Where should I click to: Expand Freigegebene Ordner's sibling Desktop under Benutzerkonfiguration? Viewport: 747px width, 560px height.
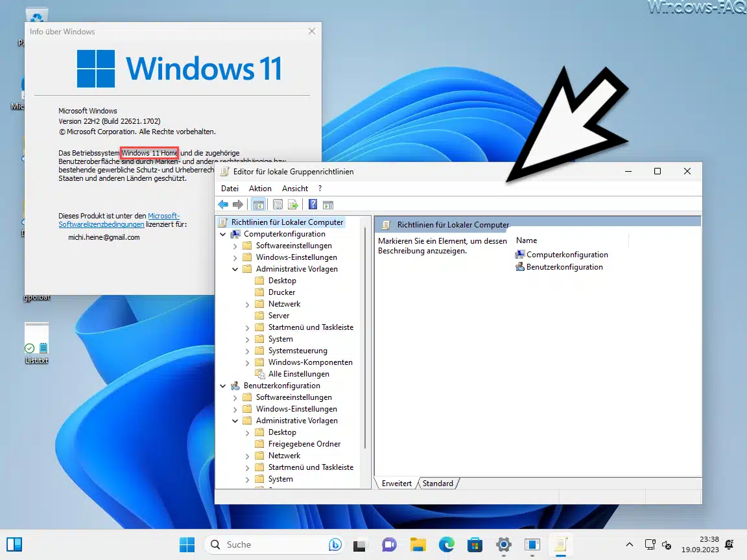pyautogui.click(x=247, y=433)
